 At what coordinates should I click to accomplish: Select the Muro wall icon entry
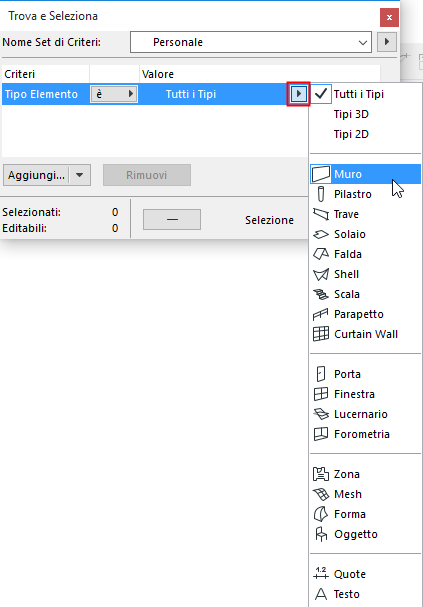321,174
